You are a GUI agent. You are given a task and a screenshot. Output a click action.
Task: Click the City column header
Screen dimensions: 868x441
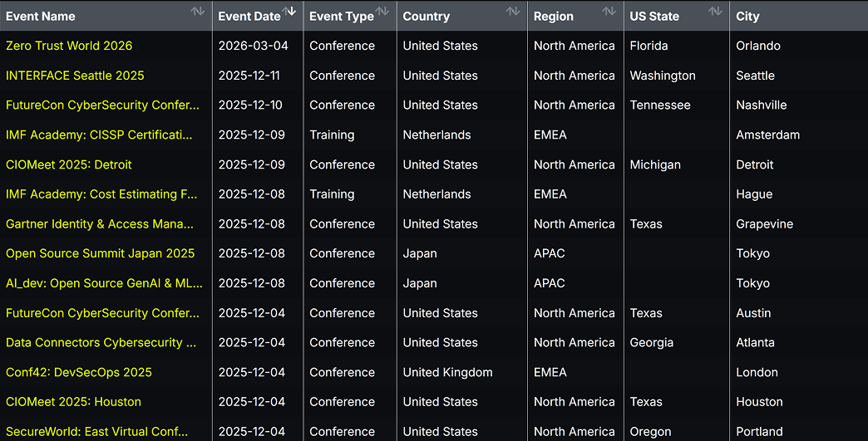[747, 17]
